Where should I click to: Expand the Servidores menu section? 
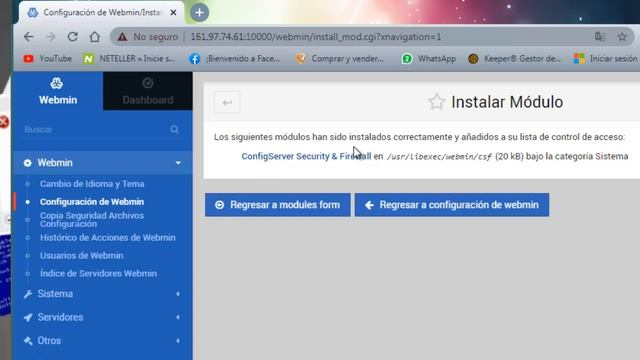[x=103, y=317]
